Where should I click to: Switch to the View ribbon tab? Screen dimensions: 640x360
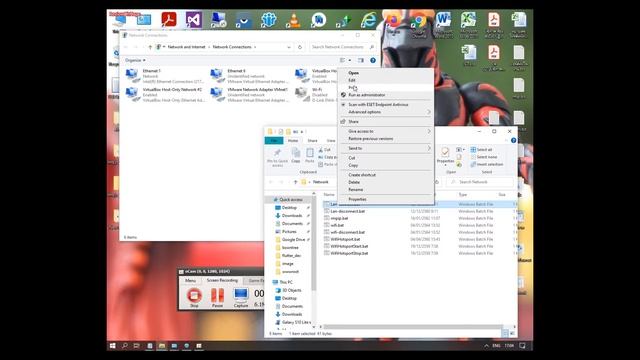(331, 140)
